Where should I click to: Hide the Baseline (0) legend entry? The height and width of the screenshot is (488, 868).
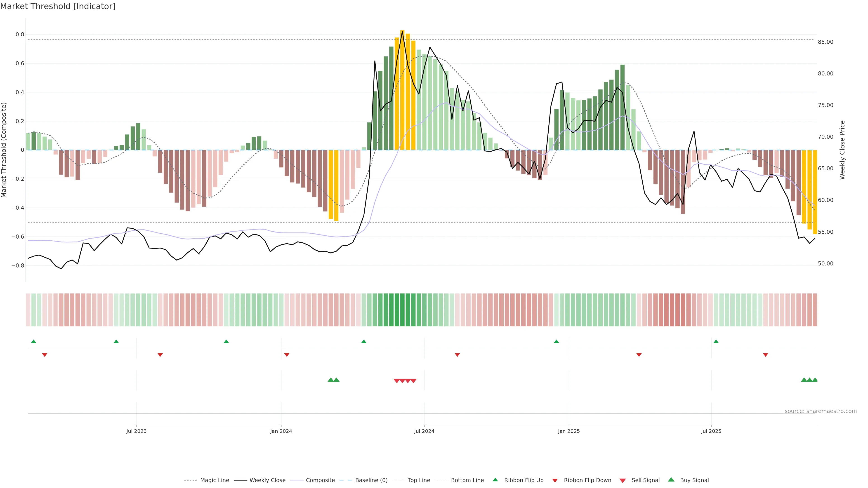coord(371,480)
